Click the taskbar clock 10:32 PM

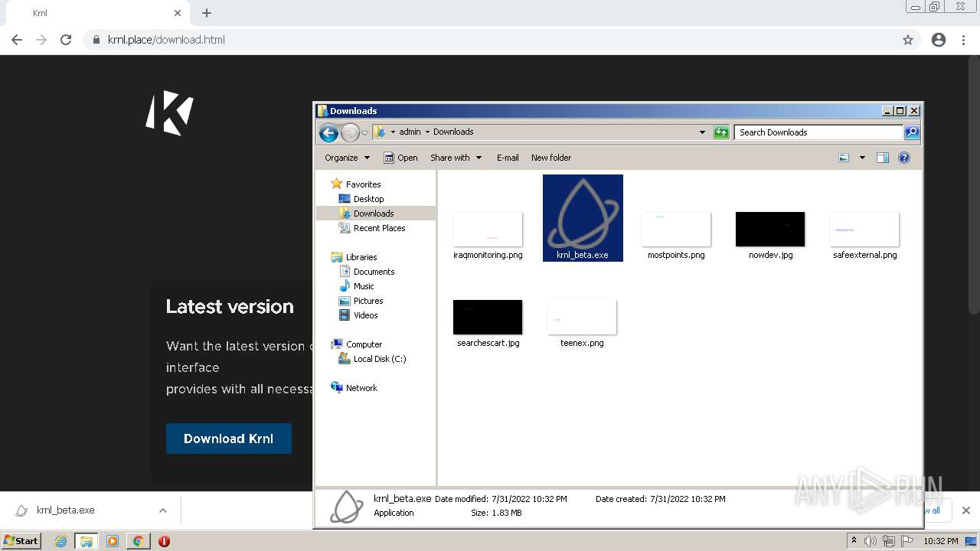pos(940,541)
